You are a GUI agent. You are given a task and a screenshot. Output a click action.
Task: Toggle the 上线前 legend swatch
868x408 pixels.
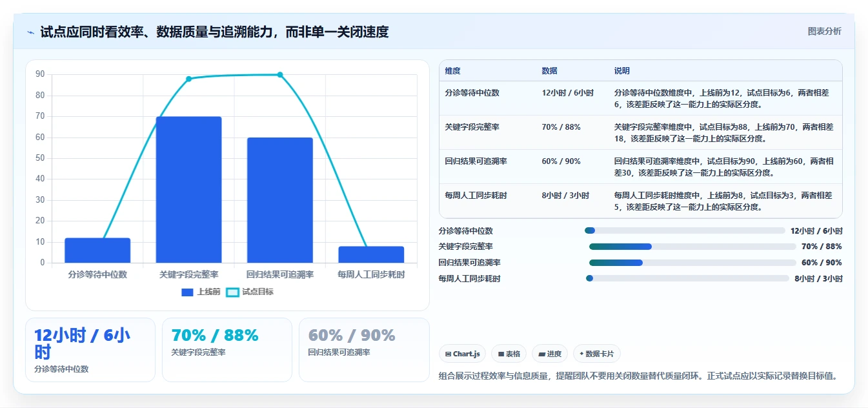pyautogui.click(x=188, y=292)
